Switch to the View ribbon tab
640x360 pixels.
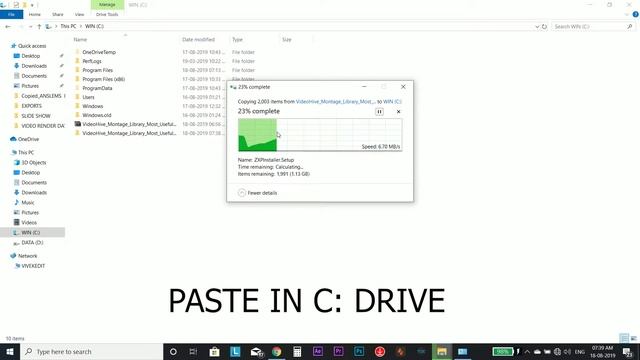(x=79, y=14)
